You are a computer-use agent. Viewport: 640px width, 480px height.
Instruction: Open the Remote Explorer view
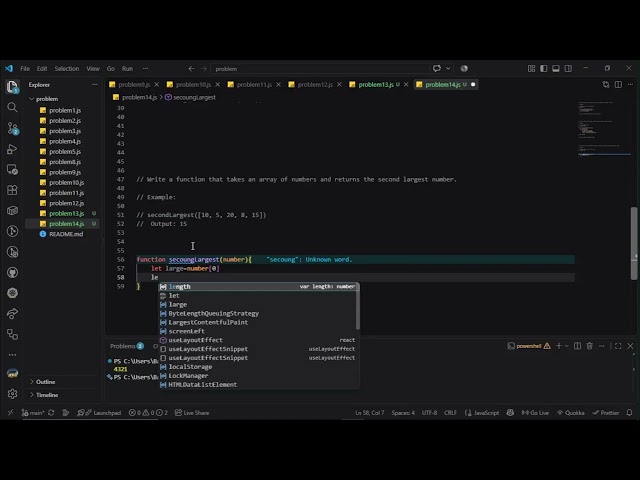(x=12, y=169)
